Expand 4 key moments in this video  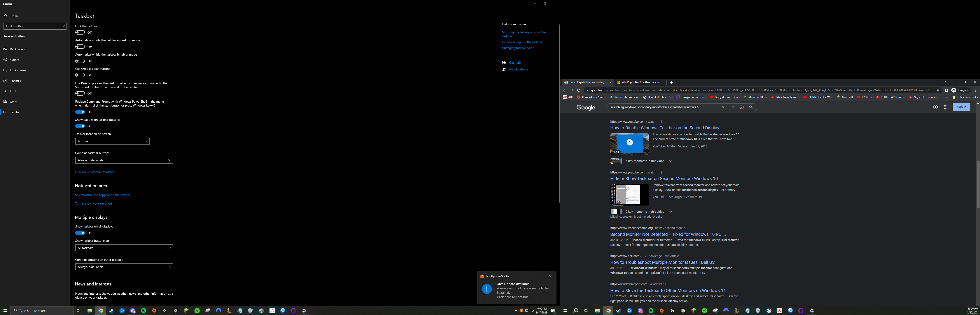tap(670, 161)
